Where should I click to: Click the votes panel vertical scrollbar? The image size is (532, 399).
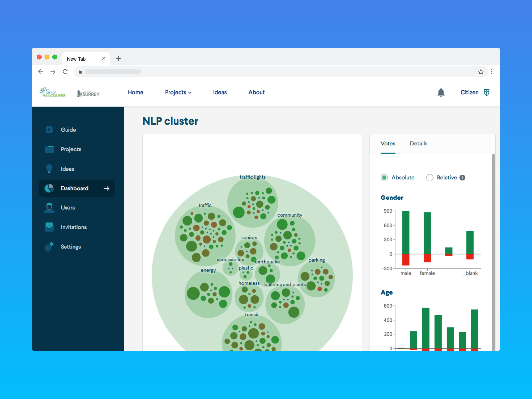tap(493, 233)
